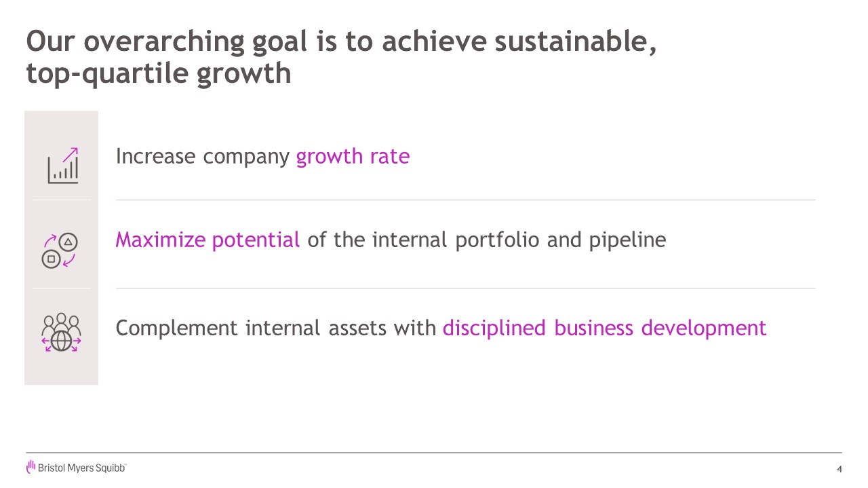Click the globe with outward arrows icon
The height and width of the screenshot is (488, 868).
tap(61, 341)
